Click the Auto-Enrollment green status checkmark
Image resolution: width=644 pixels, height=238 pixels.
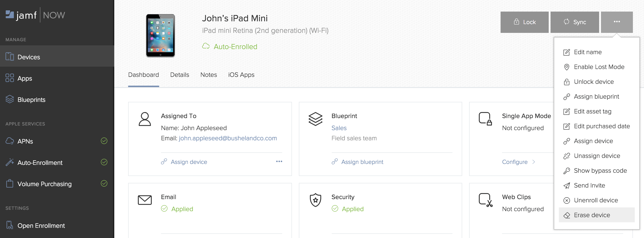[x=104, y=162]
